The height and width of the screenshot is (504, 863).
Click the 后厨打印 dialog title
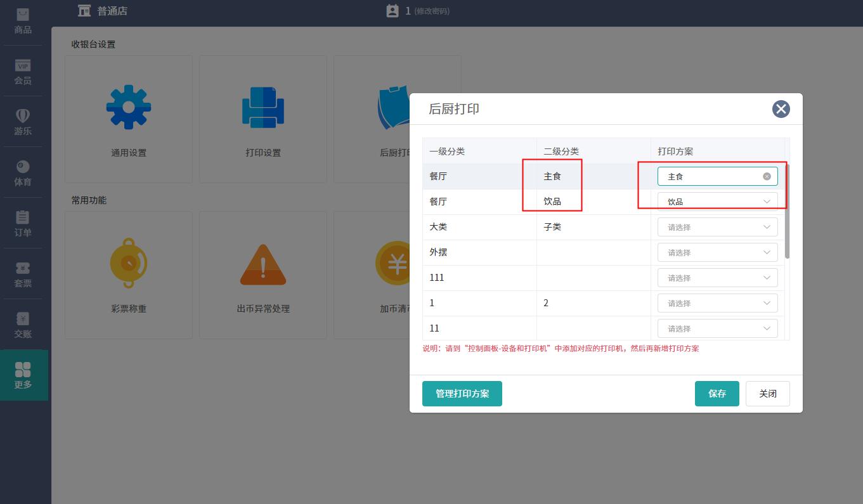click(x=454, y=109)
